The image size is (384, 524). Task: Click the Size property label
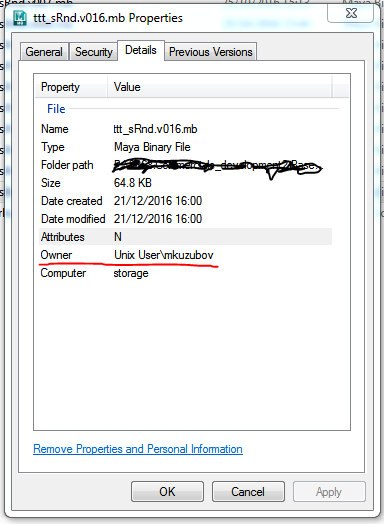click(x=50, y=183)
